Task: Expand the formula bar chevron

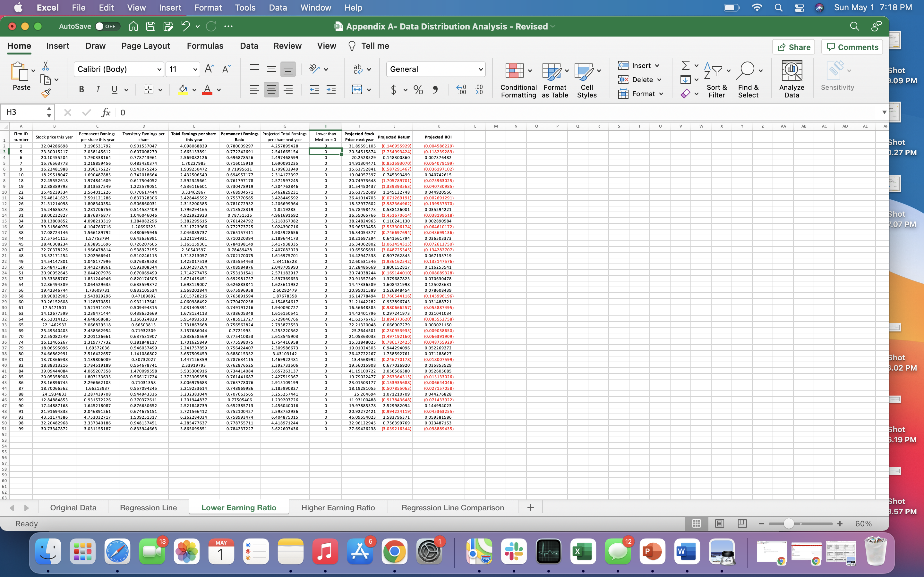Action: click(884, 112)
